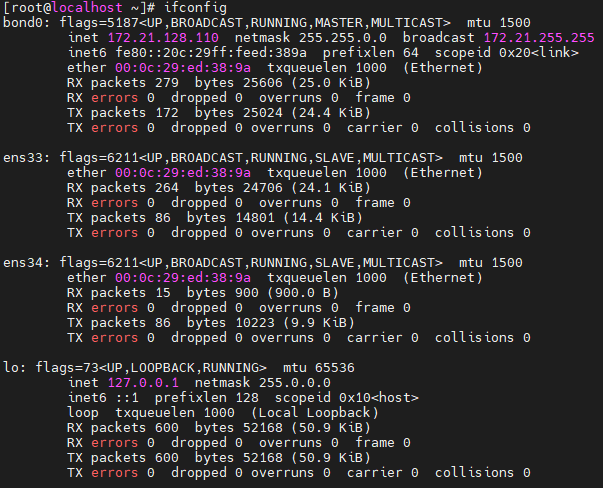Click the 'ens34:' interface name
603x488 pixels.
27,263
